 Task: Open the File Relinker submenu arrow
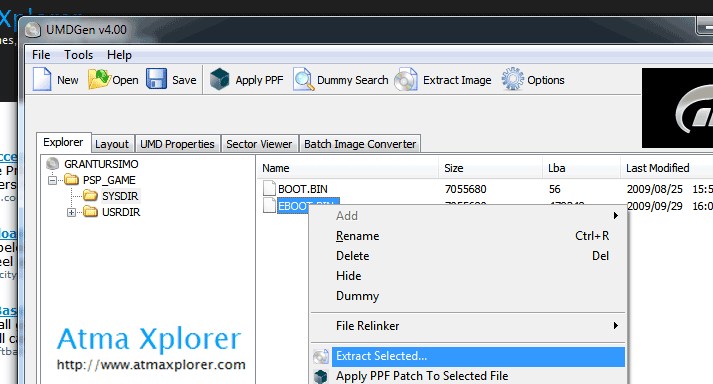coord(615,326)
